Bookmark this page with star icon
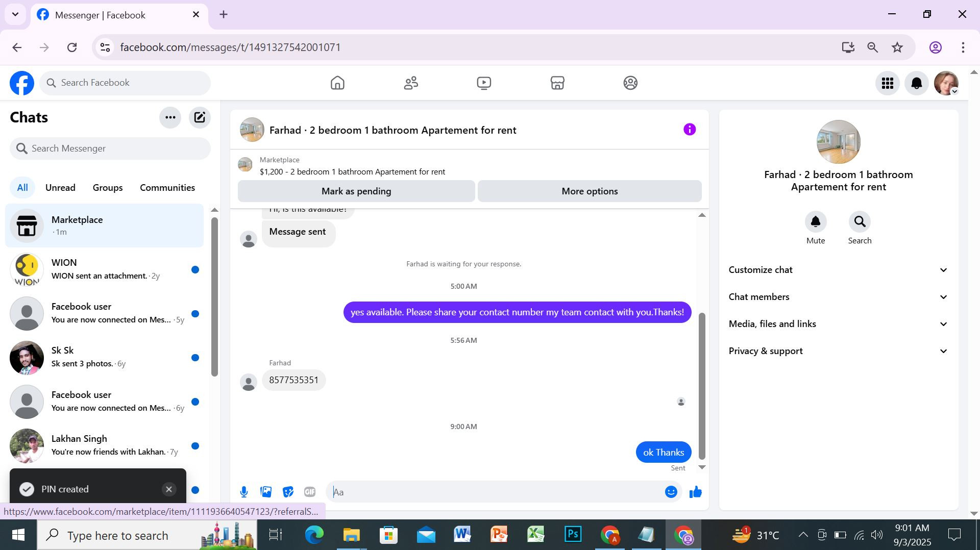The image size is (980, 550). coord(897,47)
